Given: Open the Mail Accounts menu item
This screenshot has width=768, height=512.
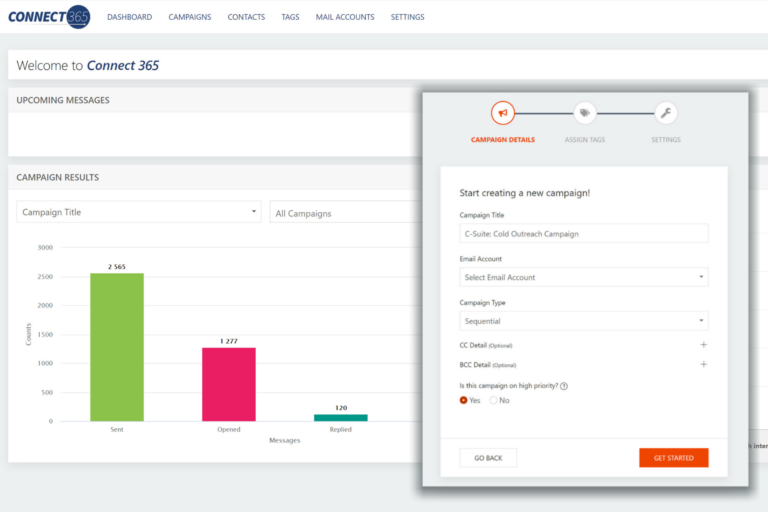Looking at the screenshot, I should click(345, 17).
